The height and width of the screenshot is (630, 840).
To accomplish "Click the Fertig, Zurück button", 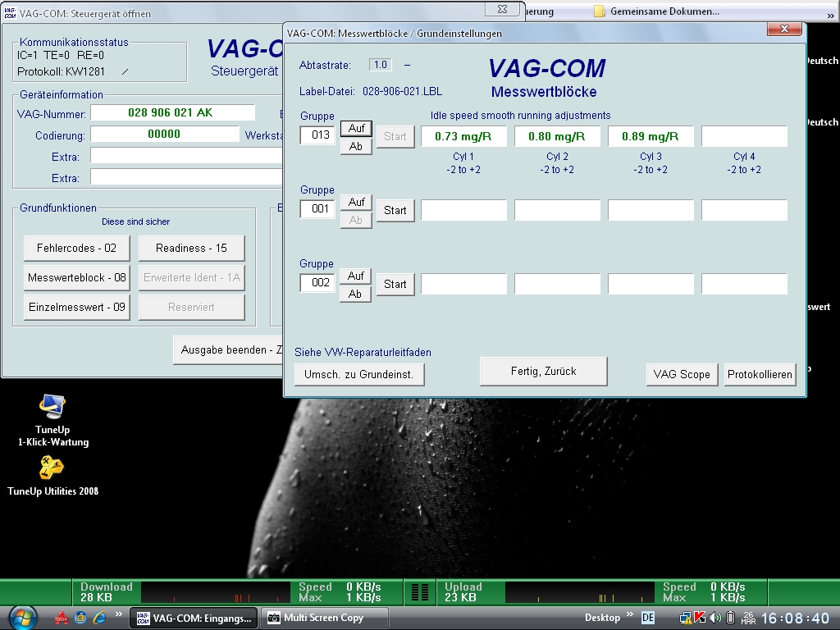I will pos(544,372).
